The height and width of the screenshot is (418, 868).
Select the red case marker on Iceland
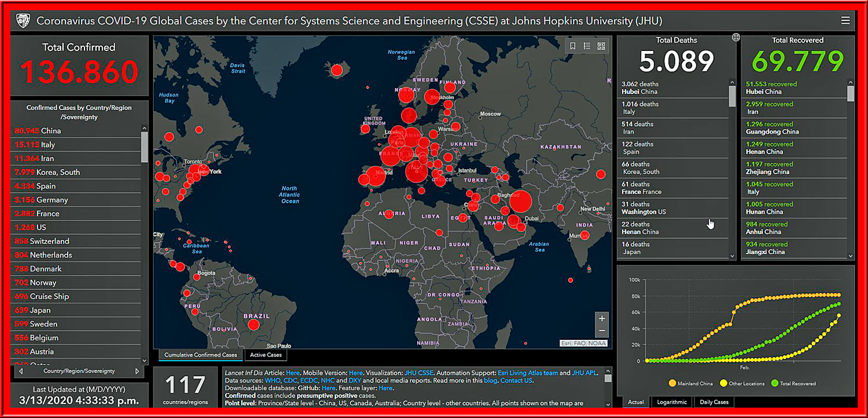pyautogui.click(x=336, y=70)
